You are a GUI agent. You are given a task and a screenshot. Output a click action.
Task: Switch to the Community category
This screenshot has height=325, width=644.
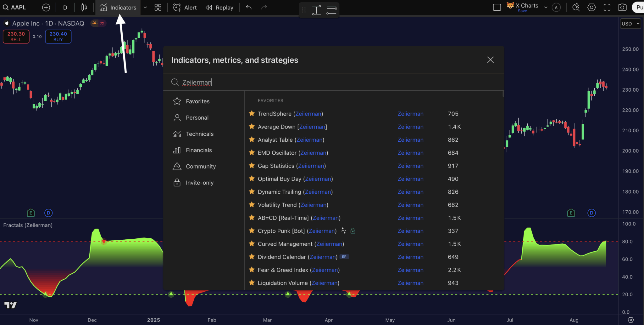(x=201, y=166)
